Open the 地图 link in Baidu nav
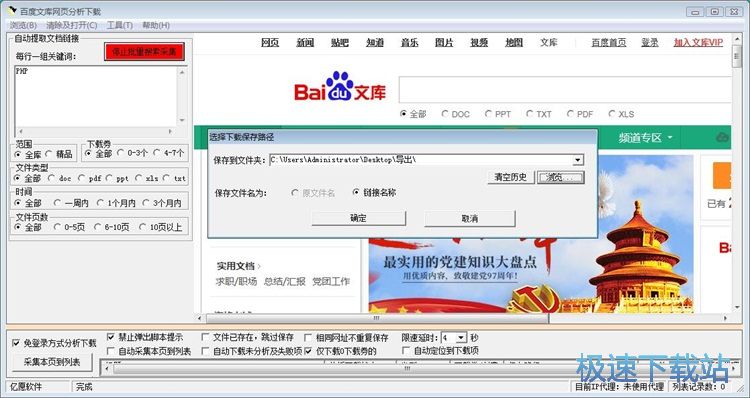 tap(514, 43)
